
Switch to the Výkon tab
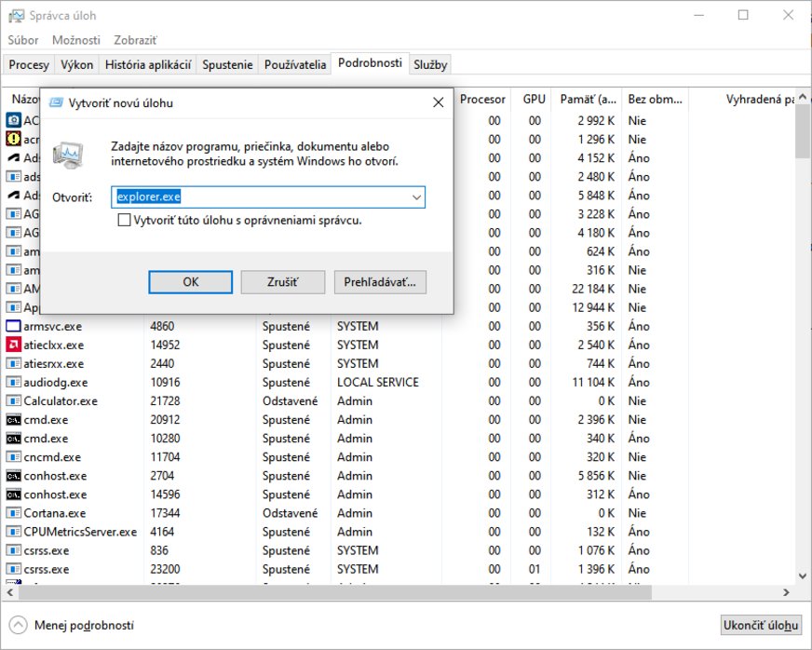(x=76, y=64)
